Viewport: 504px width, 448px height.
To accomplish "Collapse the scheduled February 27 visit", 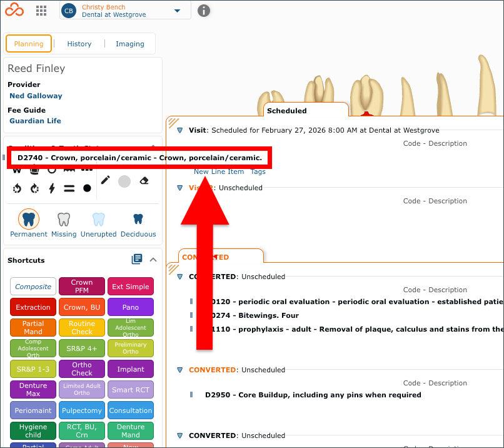I will point(180,130).
